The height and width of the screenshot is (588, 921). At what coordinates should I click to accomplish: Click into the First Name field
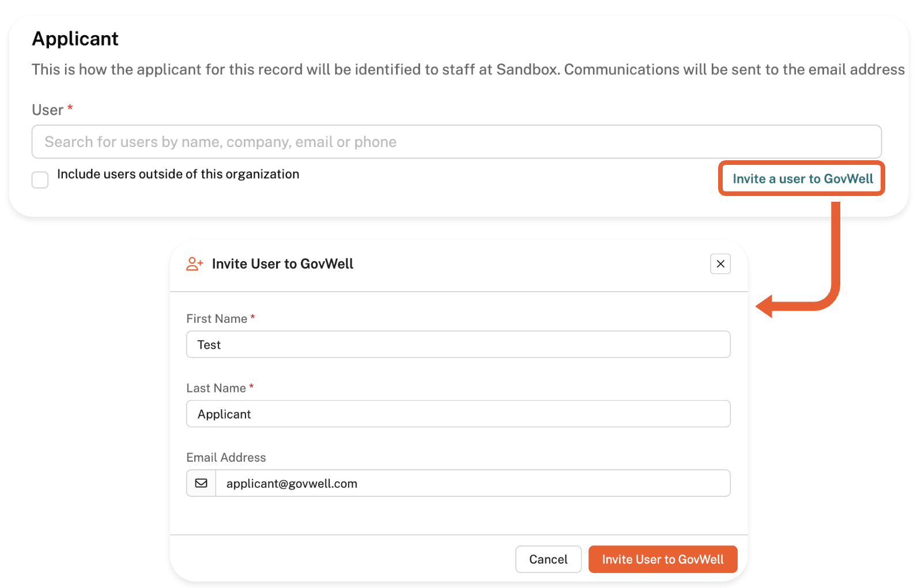[x=458, y=345]
